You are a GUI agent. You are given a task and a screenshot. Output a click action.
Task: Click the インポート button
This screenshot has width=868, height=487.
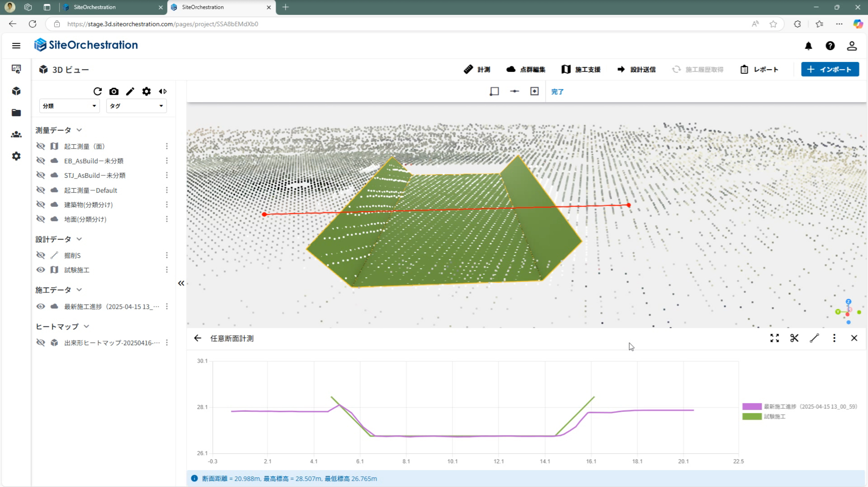pyautogui.click(x=830, y=70)
